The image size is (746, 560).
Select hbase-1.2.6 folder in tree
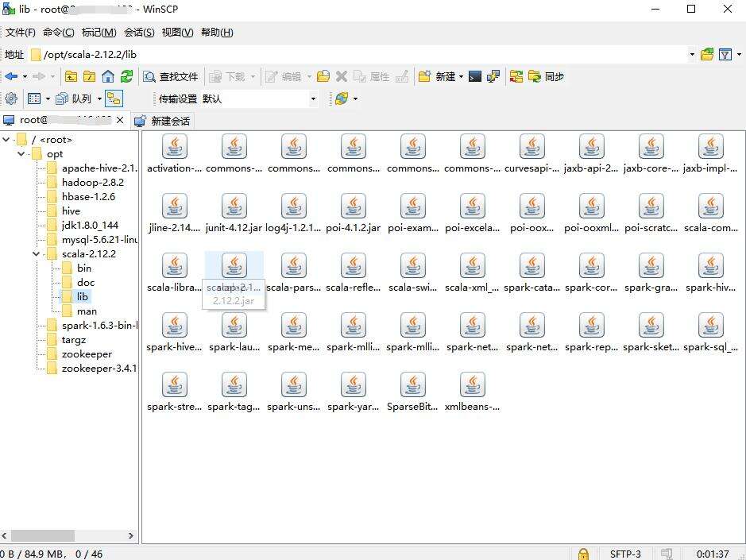point(88,196)
